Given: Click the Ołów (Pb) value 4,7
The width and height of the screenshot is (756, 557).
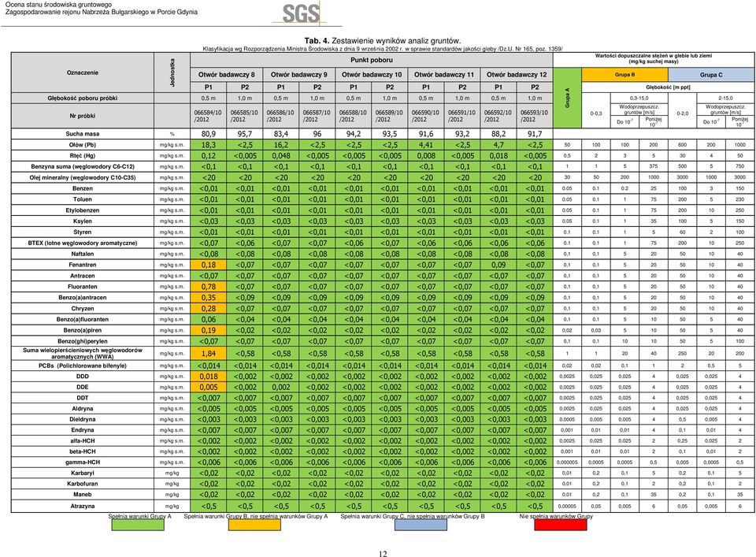Looking at the screenshot, I should (498, 145).
